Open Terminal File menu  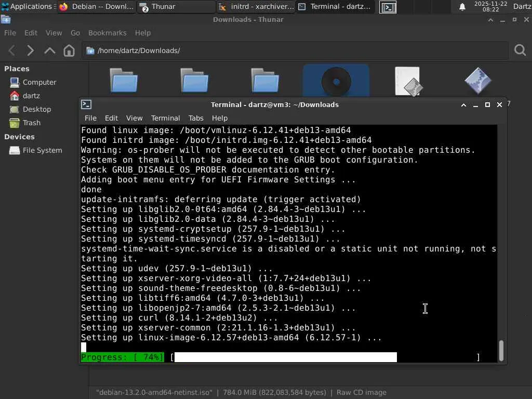[x=90, y=118]
